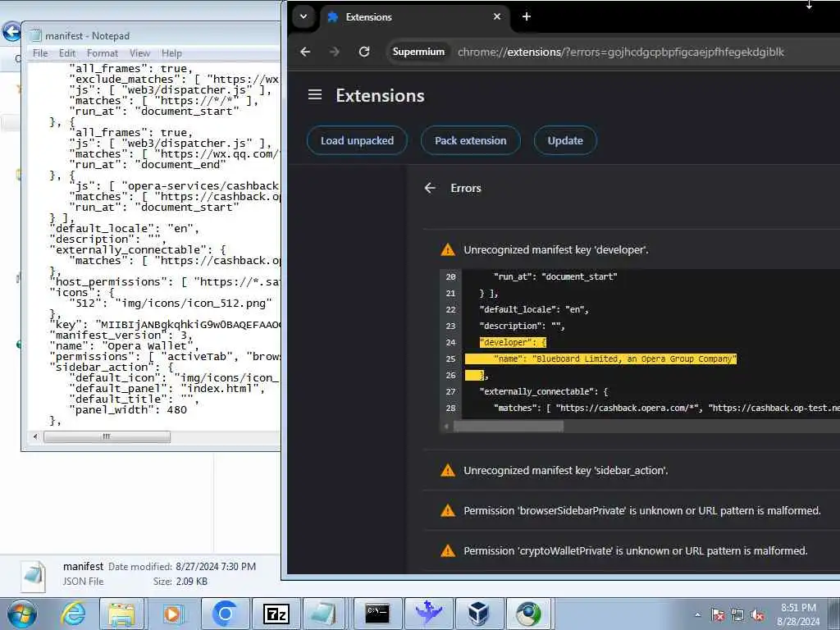This screenshot has width=840, height=630.
Task: Open Action Center flag icon
Action: pos(718,614)
